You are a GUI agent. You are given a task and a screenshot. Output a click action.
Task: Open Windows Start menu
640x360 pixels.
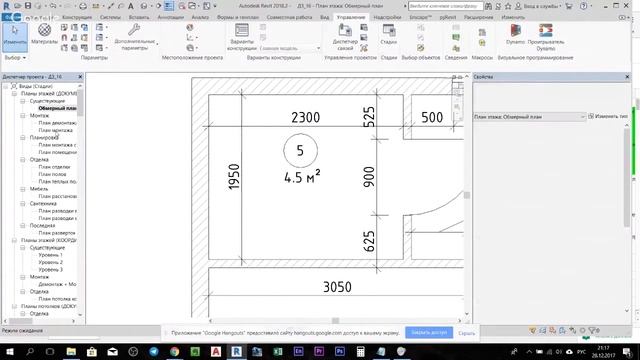[x=9, y=351]
